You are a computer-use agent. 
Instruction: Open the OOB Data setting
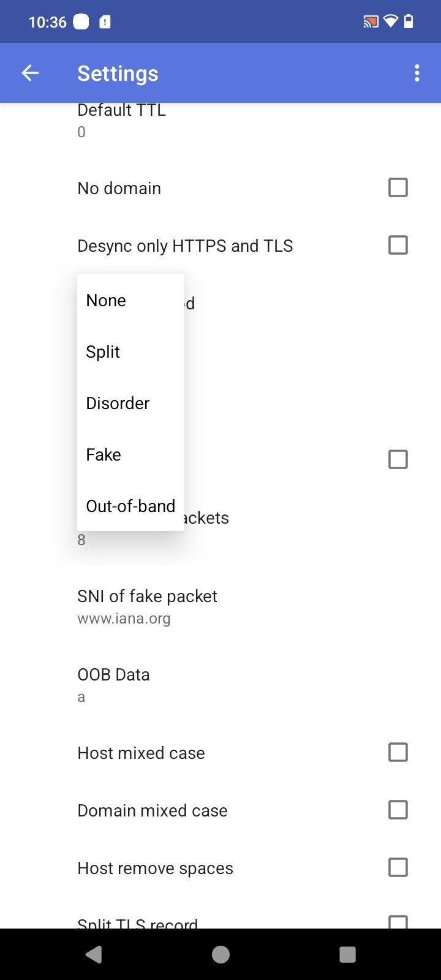point(113,685)
